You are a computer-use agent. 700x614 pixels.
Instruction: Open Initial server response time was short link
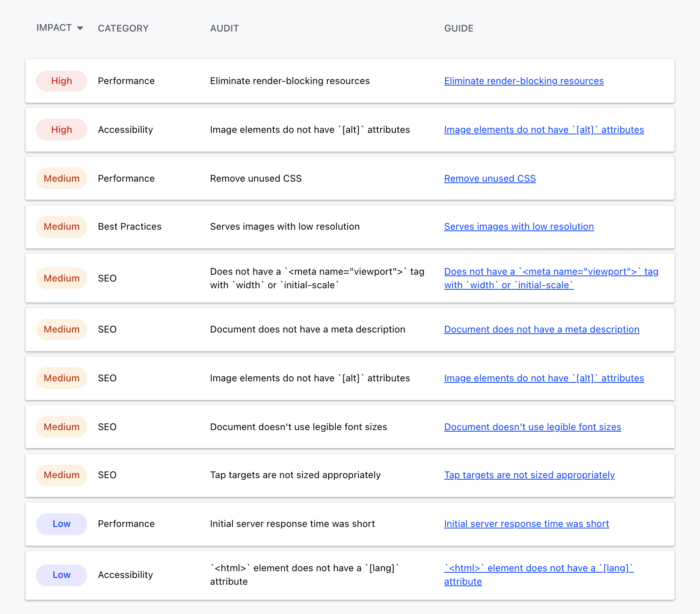coord(527,524)
